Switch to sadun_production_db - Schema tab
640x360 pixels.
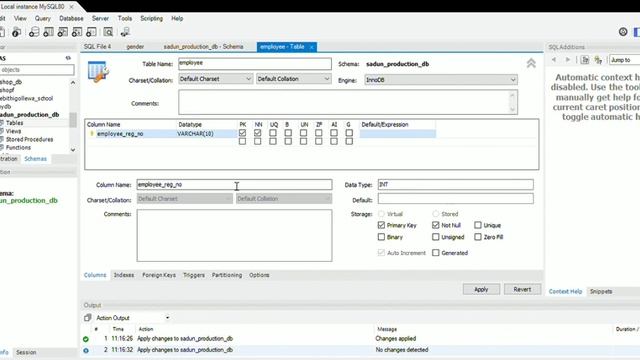point(203,47)
